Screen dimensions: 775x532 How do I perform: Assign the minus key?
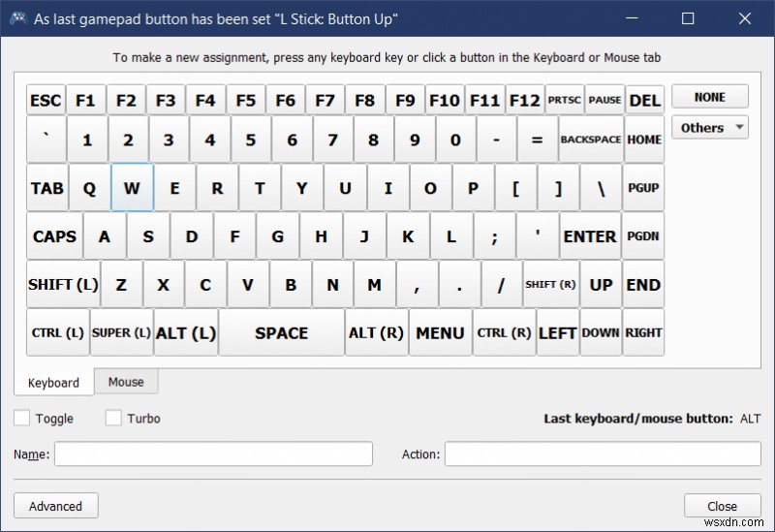pos(497,140)
